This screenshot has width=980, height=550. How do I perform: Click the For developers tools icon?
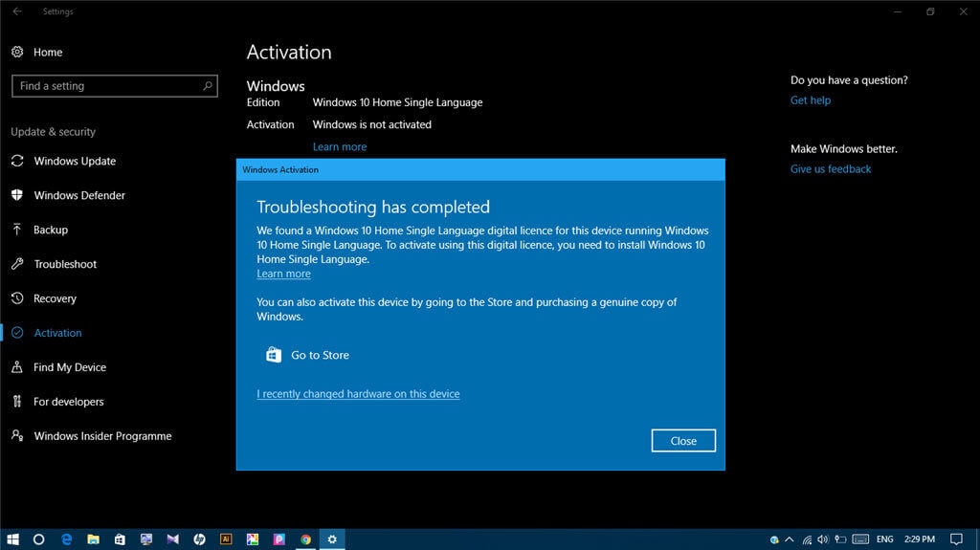pyautogui.click(x=17, y=401)
